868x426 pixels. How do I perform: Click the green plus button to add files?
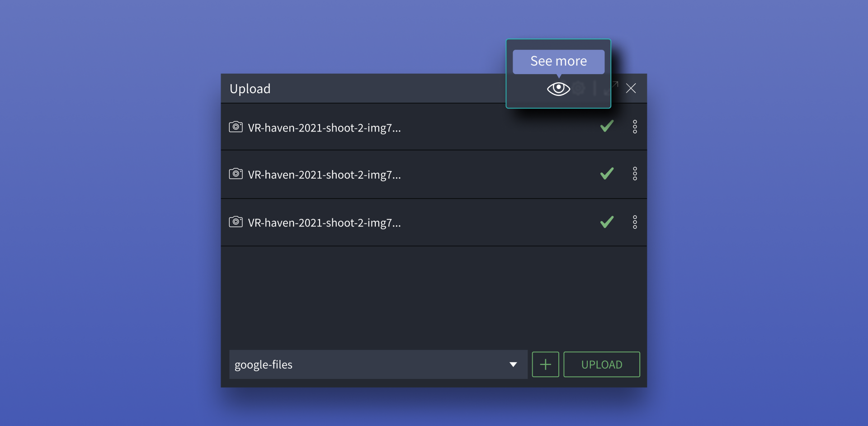click(x=545, y=364)
